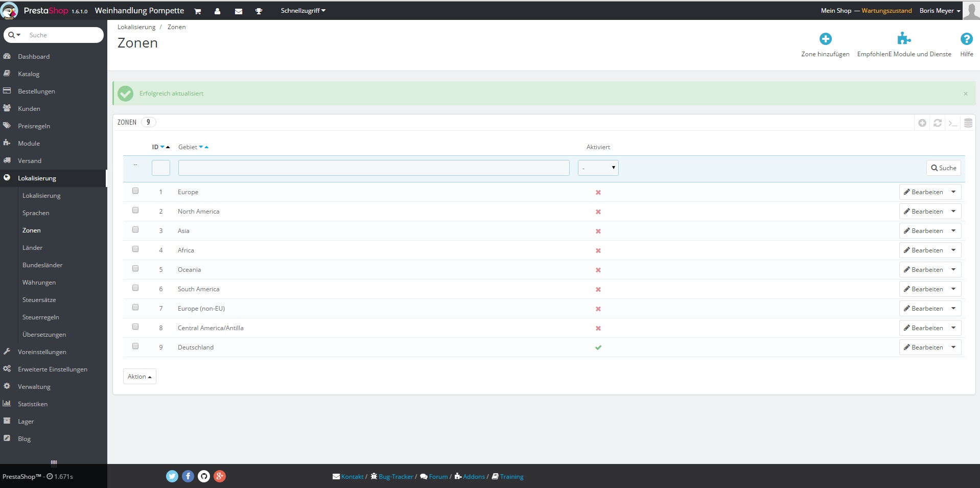Open the customers person icon in header

click(218, 11)
